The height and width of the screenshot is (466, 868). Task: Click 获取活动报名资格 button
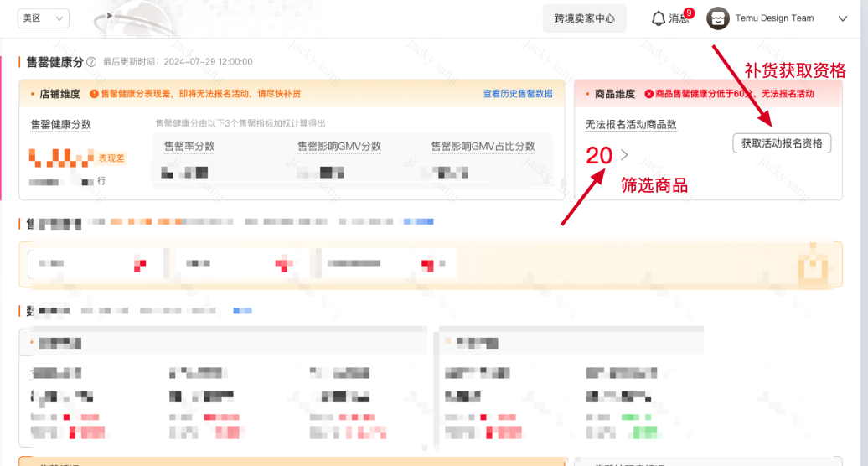(782, 143)
